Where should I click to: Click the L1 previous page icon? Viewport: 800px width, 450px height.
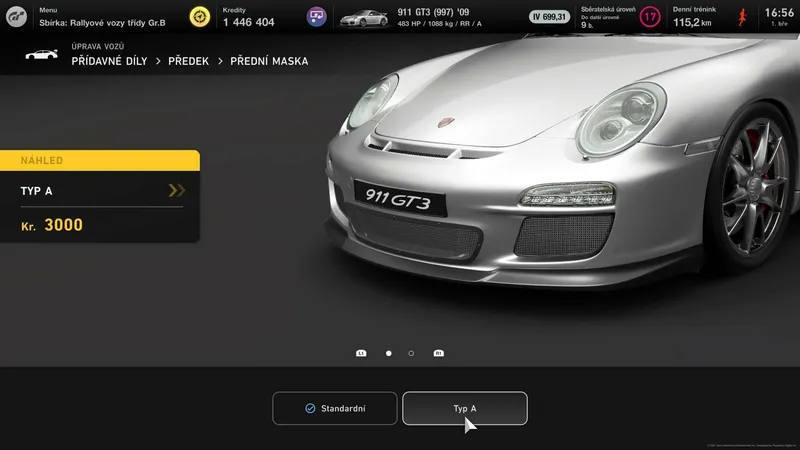tap(361, 353)
